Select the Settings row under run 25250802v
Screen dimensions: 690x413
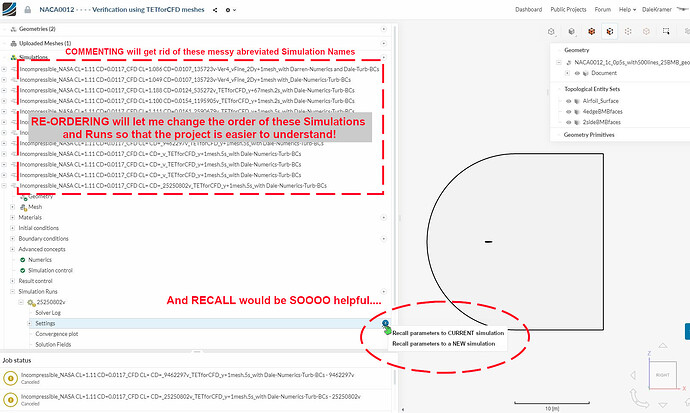click(x=209, y=323)
